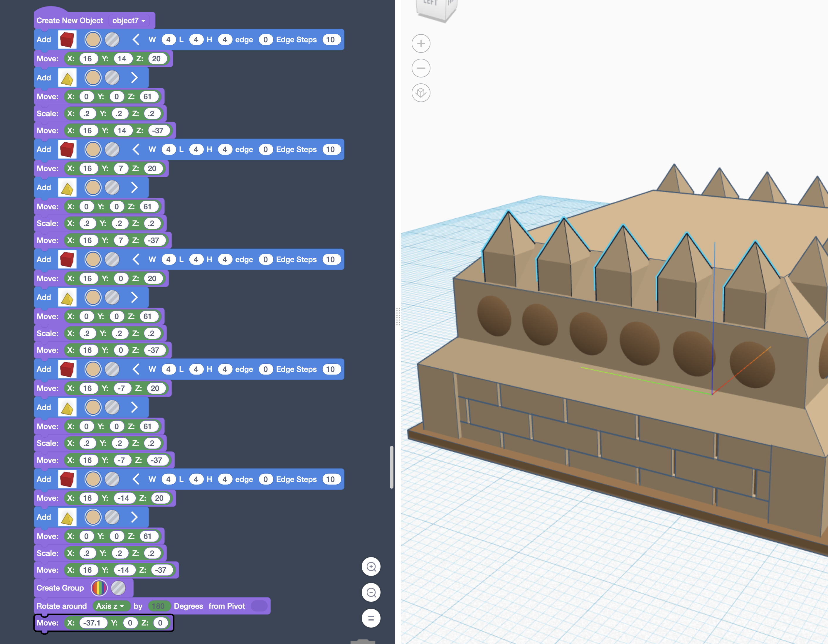Open the Axis z dropdown
This screenshot has width=828, height=644.
(110, 606)
